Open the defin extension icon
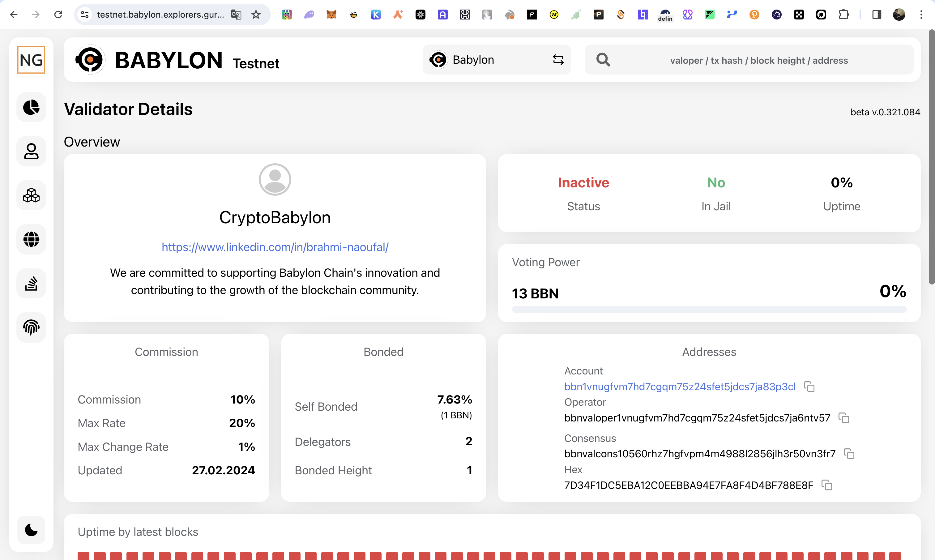Viewport: 935px width, 560px height. tap(665, 15)
